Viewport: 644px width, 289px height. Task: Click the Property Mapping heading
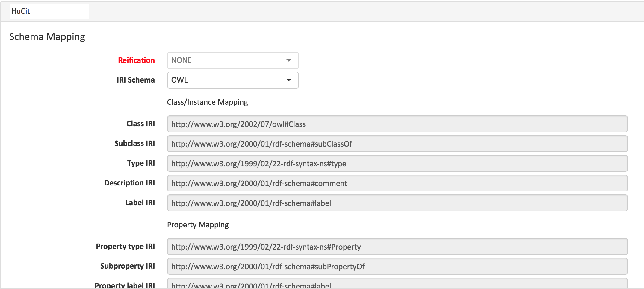coord(198,224)
